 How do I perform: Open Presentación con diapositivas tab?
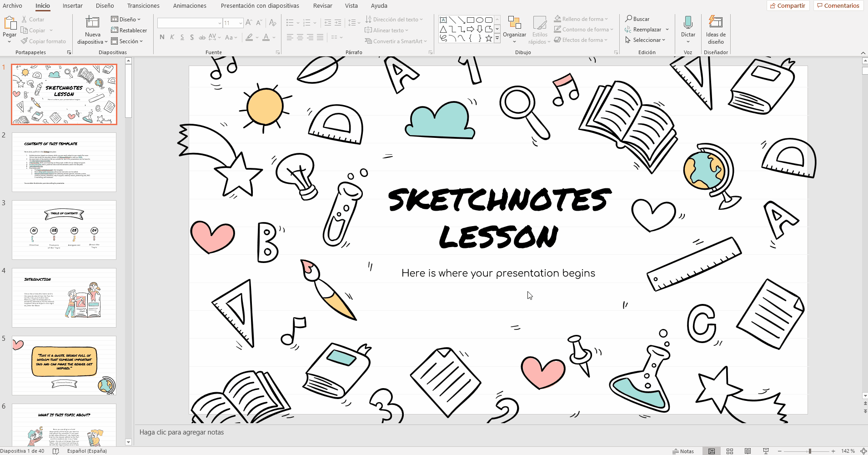[x=260, y=5]
